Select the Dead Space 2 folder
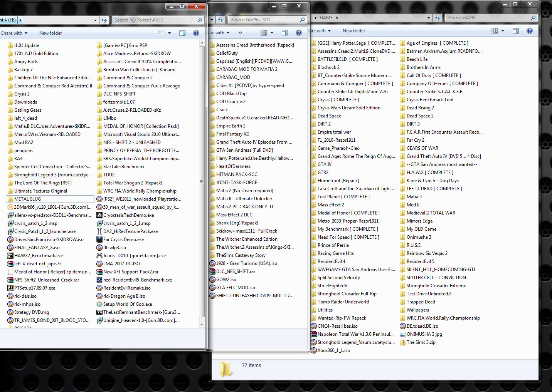This screenshot has height=392, width=552. tap(417, 116)
